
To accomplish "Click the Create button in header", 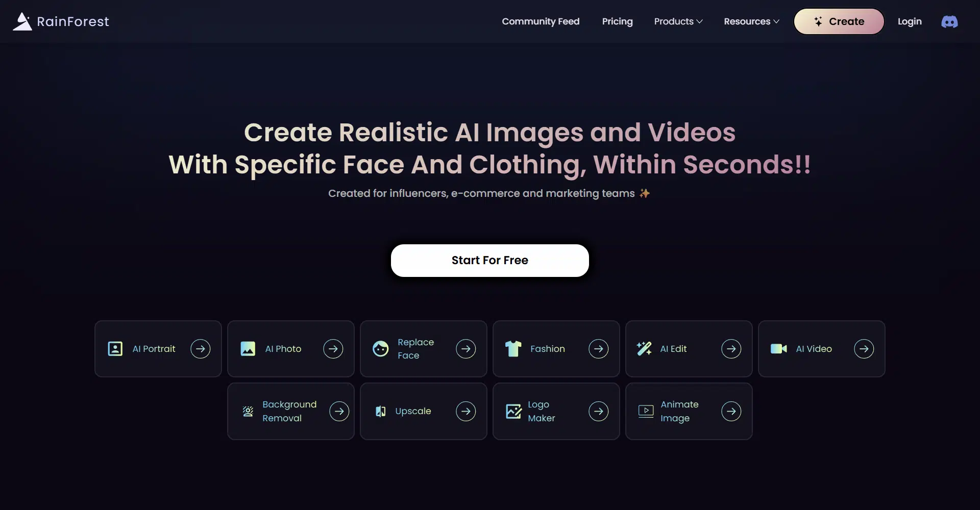I will pyautogui.click(x=839, y=21).
